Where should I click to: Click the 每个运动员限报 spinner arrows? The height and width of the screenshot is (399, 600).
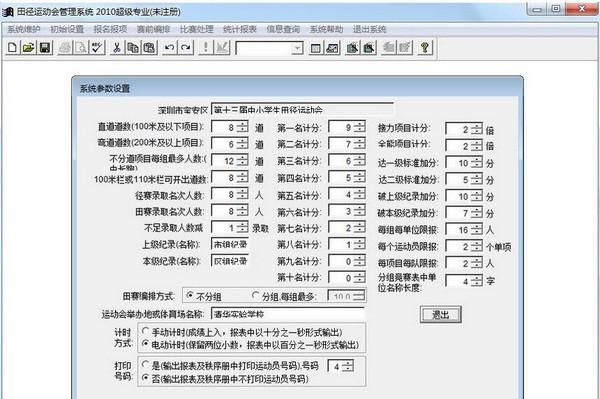click(x=476, y=246)
